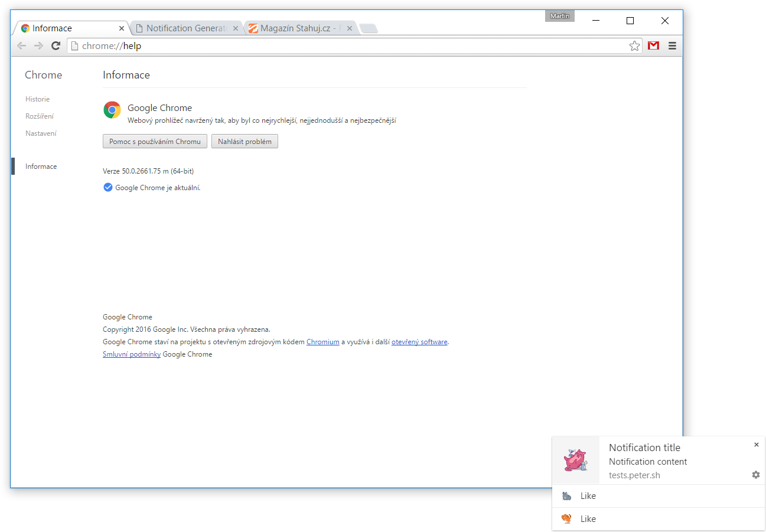The image size is (766, 532).
Task: Dismiss the notification with its X
Action: click(756, 445)
